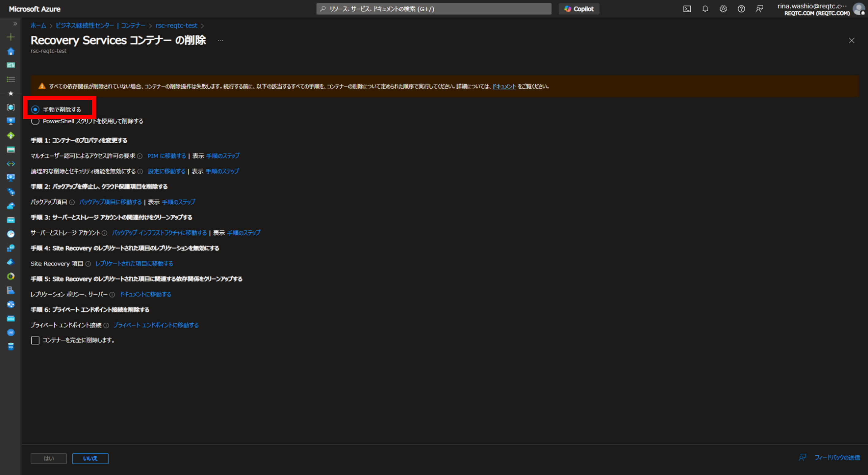Open Cloud Shell from the top bar
The height and width of the screenshot is (475, 868).
point(687,9)
